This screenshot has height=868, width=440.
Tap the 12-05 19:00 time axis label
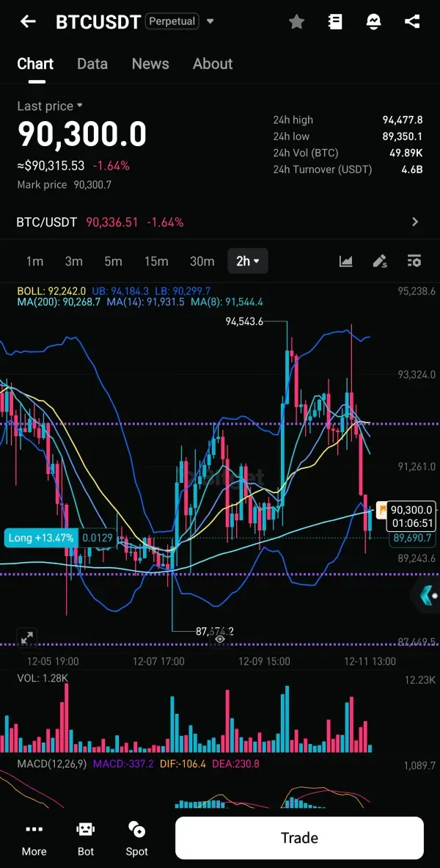pos(53,661)
